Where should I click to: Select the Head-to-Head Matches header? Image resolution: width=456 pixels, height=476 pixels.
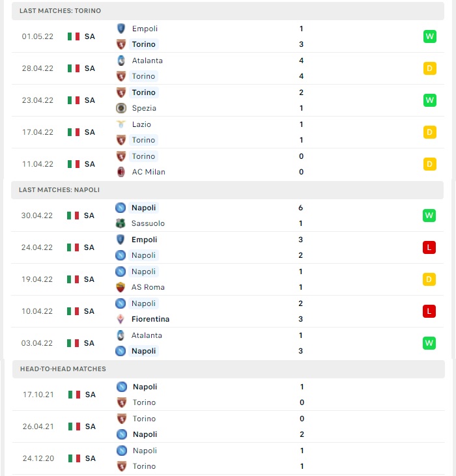pos(228,369)
